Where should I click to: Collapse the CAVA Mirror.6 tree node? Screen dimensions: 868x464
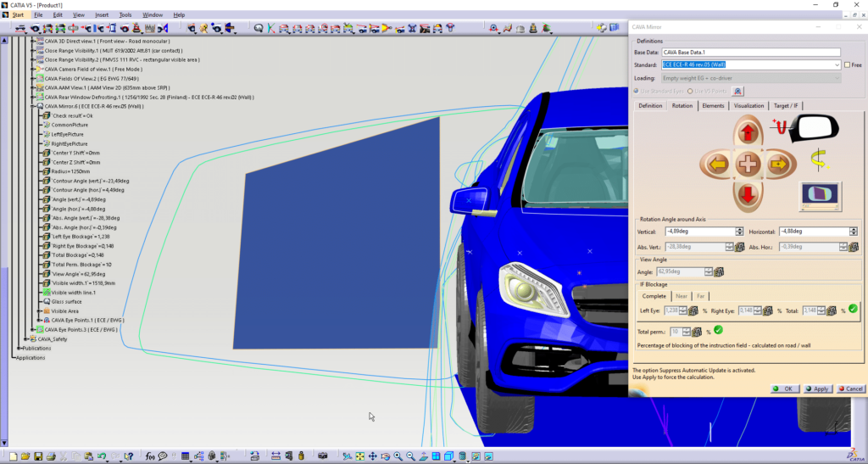pyautogui.click(x=33, y=106)
